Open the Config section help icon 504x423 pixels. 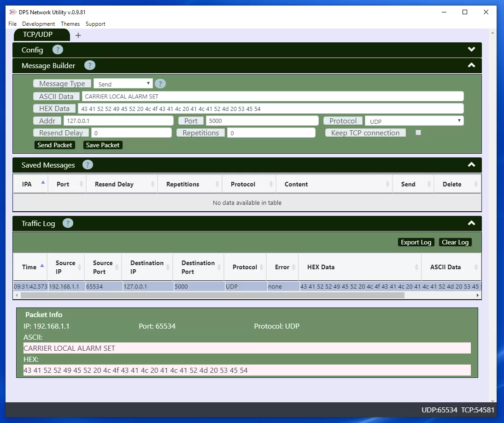coord(58,50)
